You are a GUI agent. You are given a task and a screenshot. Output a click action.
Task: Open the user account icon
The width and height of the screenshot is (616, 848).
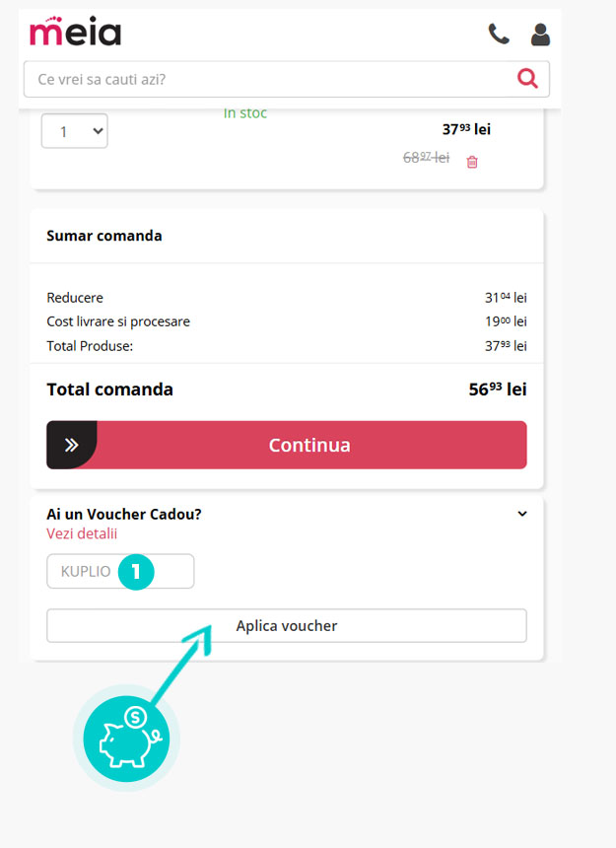pyautogui.click(x=540, y=35)
